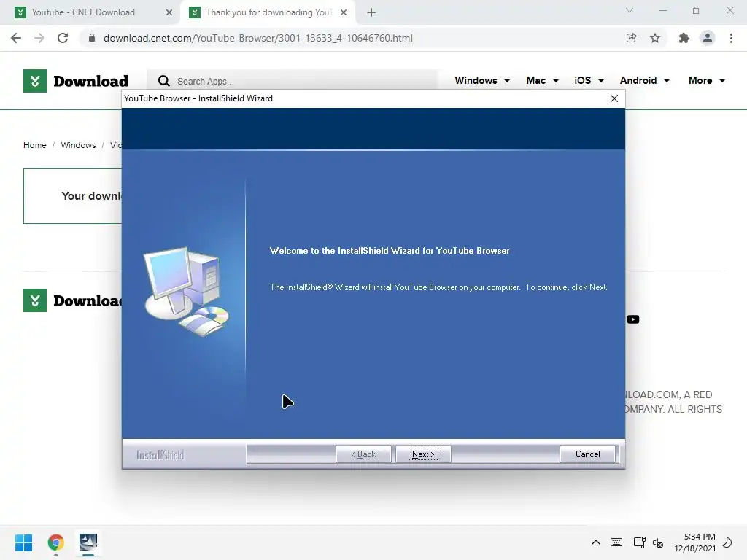Open the YouTube social icon in footer
Image resolution: width=747 pixels, height=560 pixels.
(x=632, y=319)
